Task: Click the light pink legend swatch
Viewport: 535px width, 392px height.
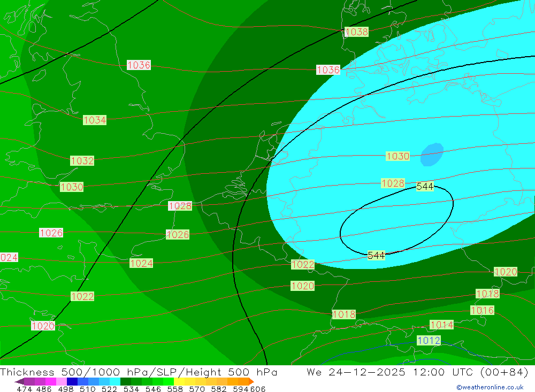Action: tap(62, 381)
